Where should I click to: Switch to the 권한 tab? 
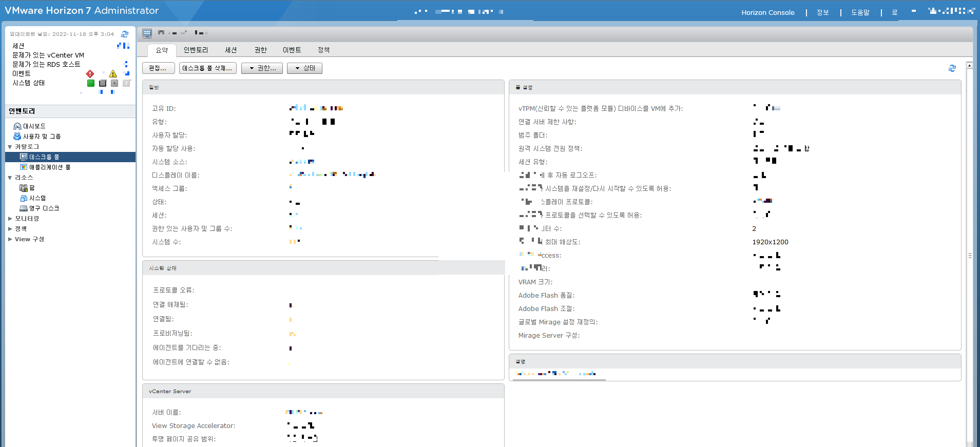(261, 50)
